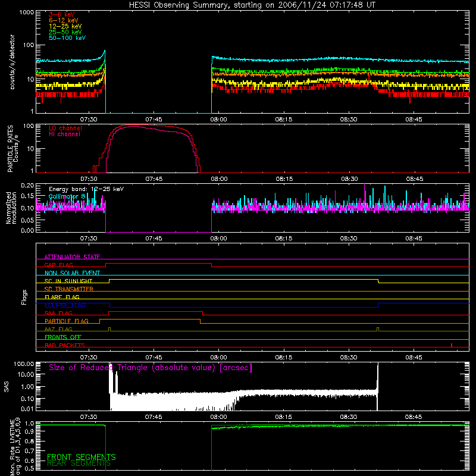Click the PARTICLE RATES Counts/s axis title
Viewport: 476px width, 476px height.
(12, 149)
